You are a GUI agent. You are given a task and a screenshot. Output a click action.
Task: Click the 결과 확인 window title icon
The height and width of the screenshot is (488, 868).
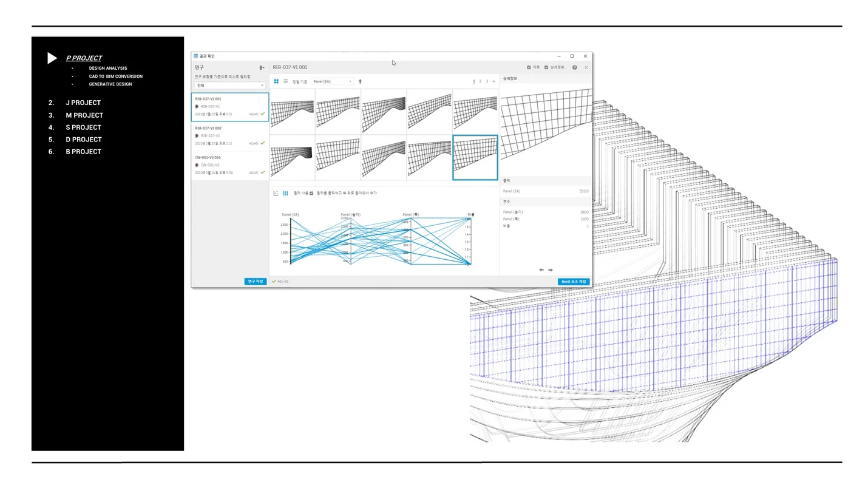195,56
